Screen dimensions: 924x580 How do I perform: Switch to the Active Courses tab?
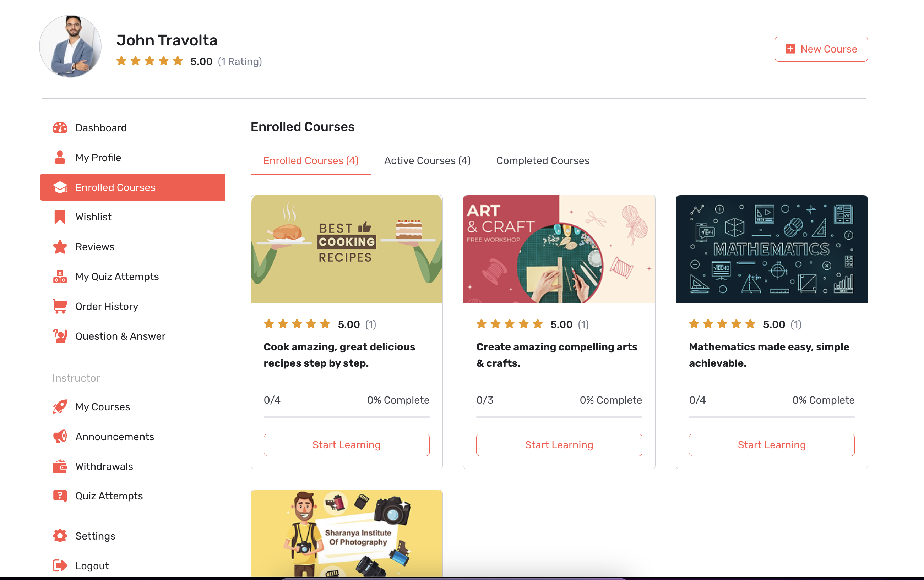point(427,161)
